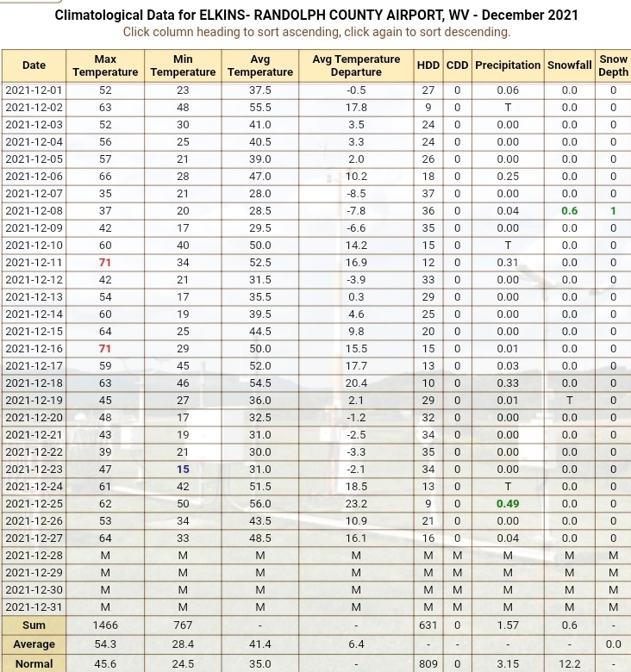Sort by Max Temperature column heading
Viewport: 631px width, 672px height.
point(105,65)
